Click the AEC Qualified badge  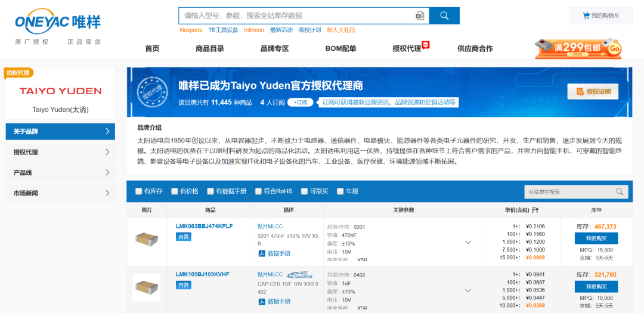(299, 275)
